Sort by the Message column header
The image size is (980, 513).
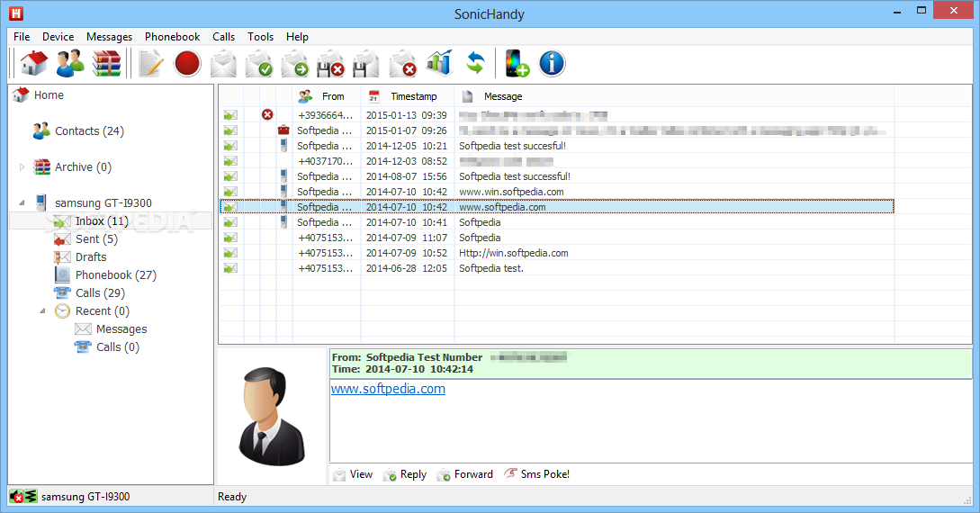[x=674, y=96]
